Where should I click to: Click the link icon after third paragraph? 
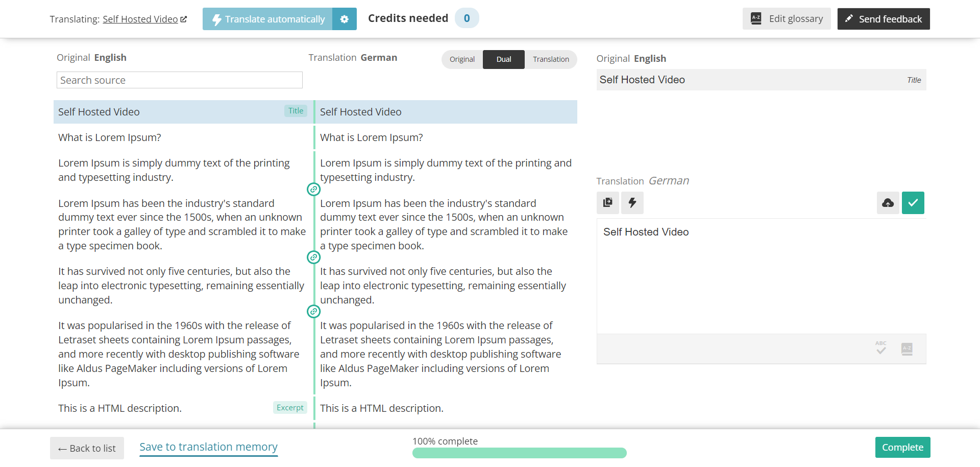(313, 312)
